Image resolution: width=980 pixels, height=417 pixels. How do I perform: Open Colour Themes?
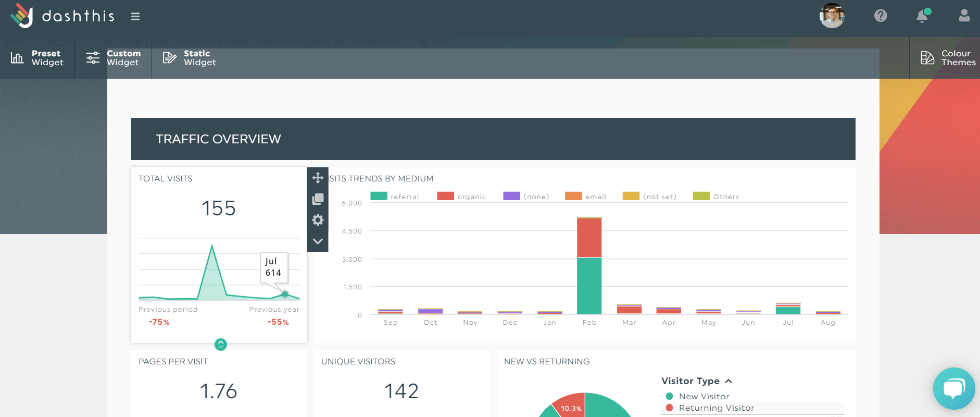point(948,58)
